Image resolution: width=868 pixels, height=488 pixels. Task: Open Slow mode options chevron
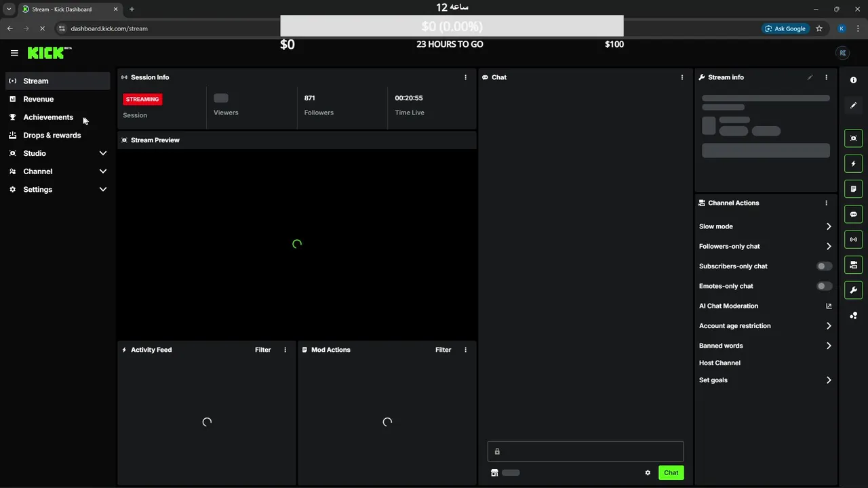[x=829, y=226]
